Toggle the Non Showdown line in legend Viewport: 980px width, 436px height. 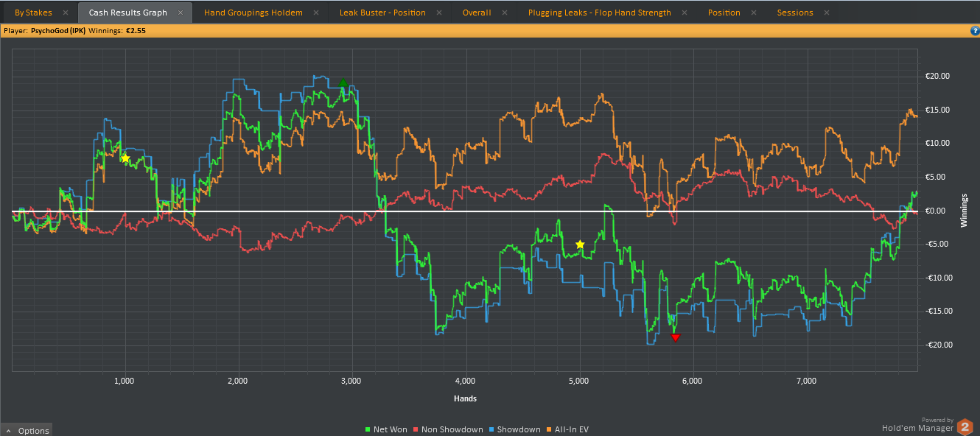click(x=449, y=429)
